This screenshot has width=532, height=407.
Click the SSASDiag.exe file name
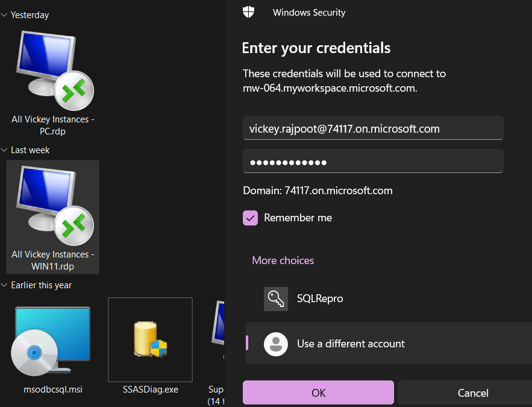(150, 390)
